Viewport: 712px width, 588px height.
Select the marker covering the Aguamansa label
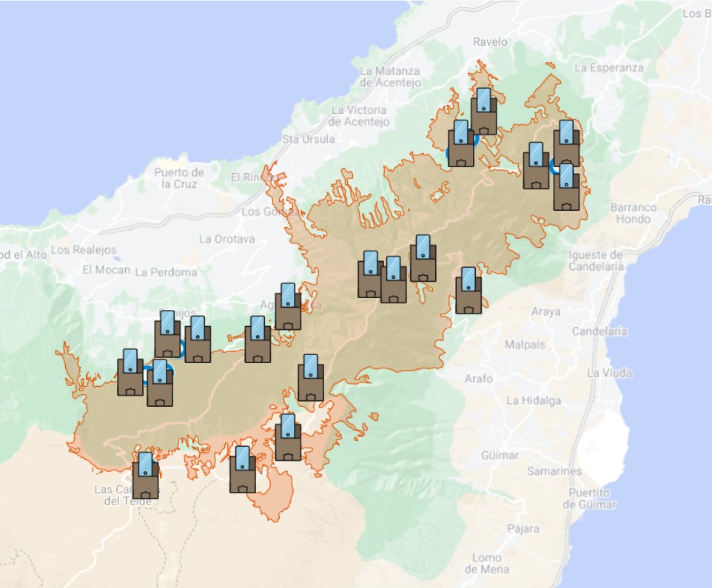288,307
